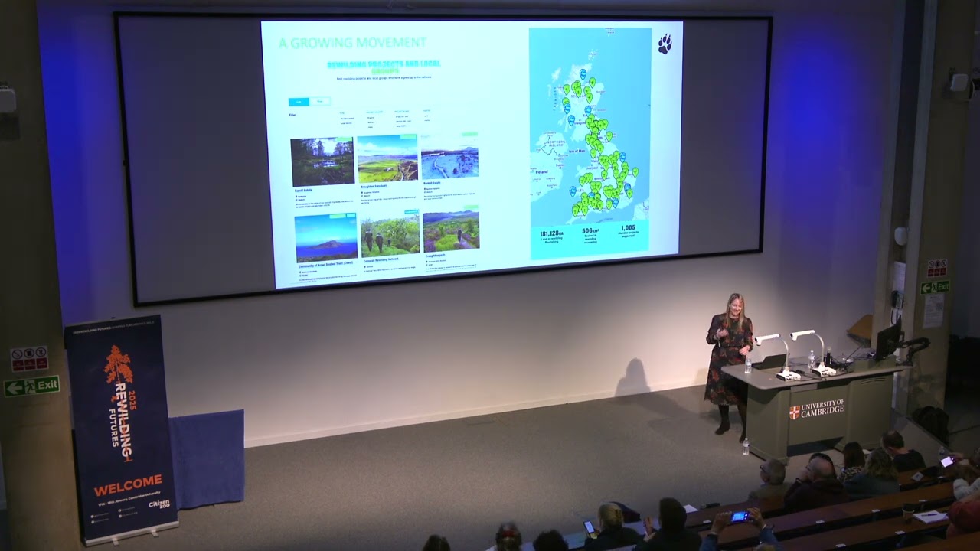
Task: Click the 'Citizen Zoo' logo on banner
Action: point(158,505)
